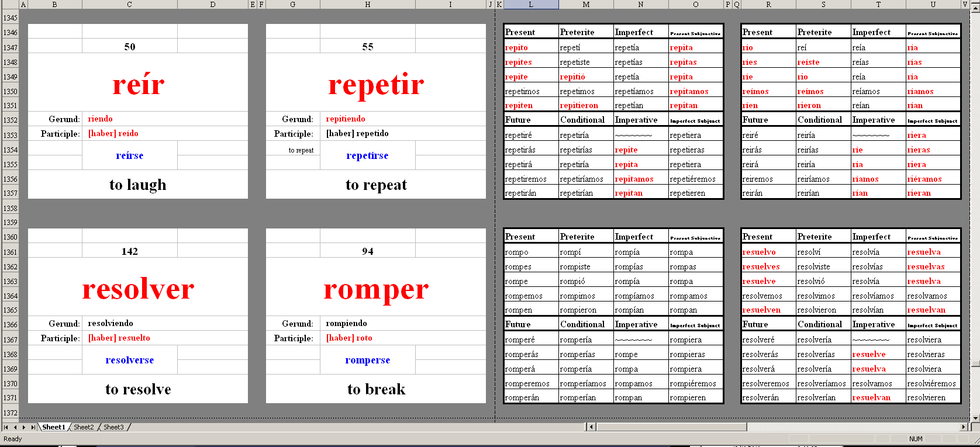The height and width of the screenshot is (447, 980).
Task: Select row header 1363
Action: (10, 281)
